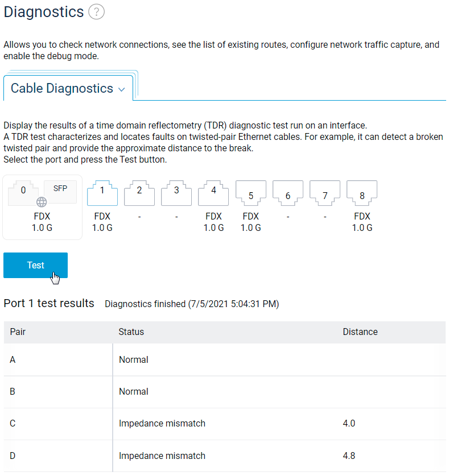This screenshot has height=476, width=449.
Task: Click the globe icon on port 0
Action: pyautogui.click(x=41, y=202)
